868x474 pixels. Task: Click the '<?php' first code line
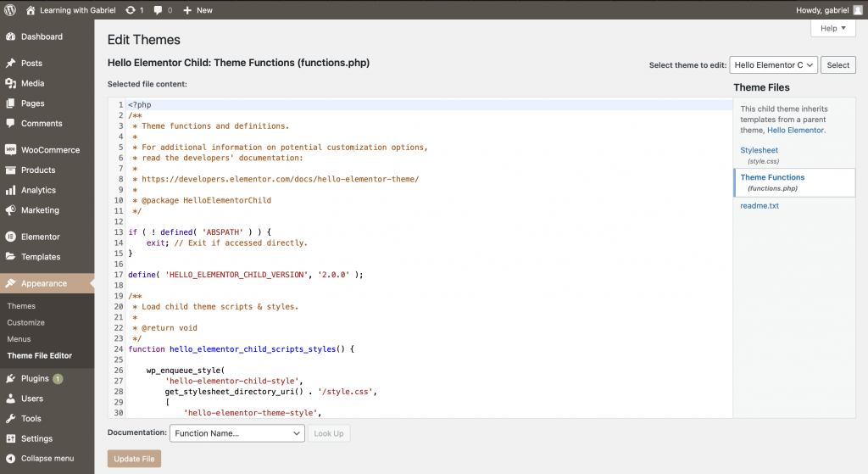pos(140,104)
